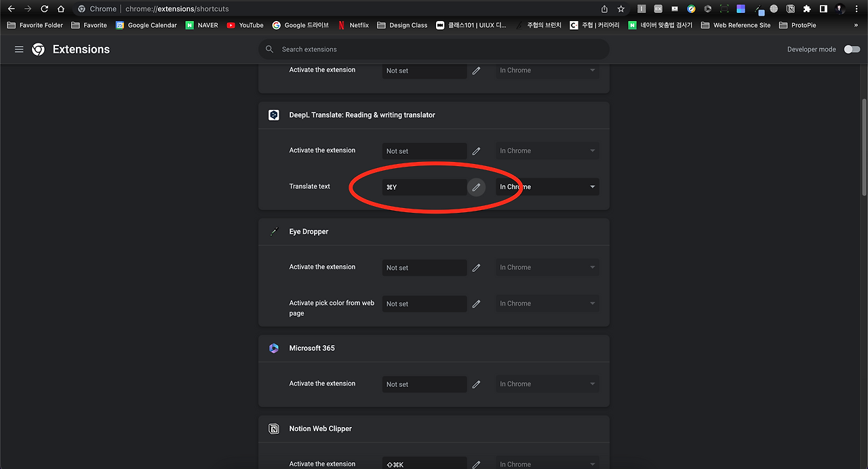Click the Chrome logo beside Extensions title
Viewport: 868px width, 469px height.
tap(39, 49)
